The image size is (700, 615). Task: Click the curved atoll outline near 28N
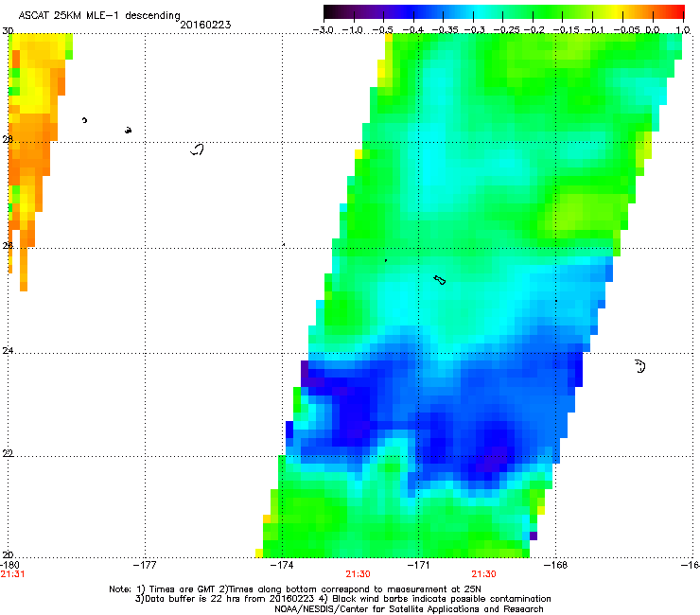pos(197,149)
